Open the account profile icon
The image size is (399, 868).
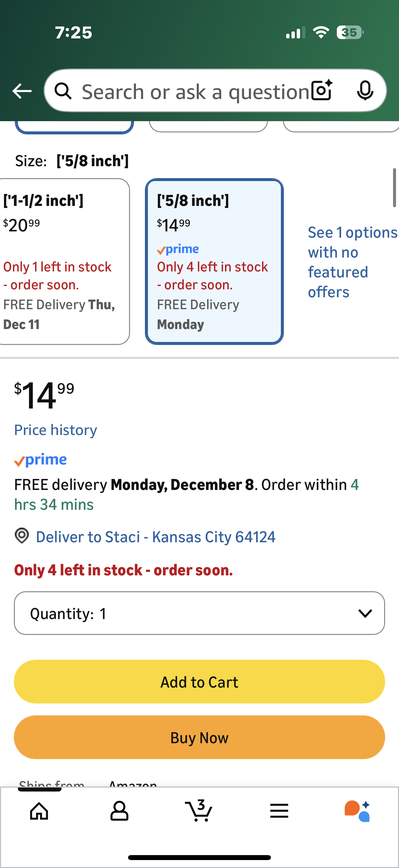119,811
